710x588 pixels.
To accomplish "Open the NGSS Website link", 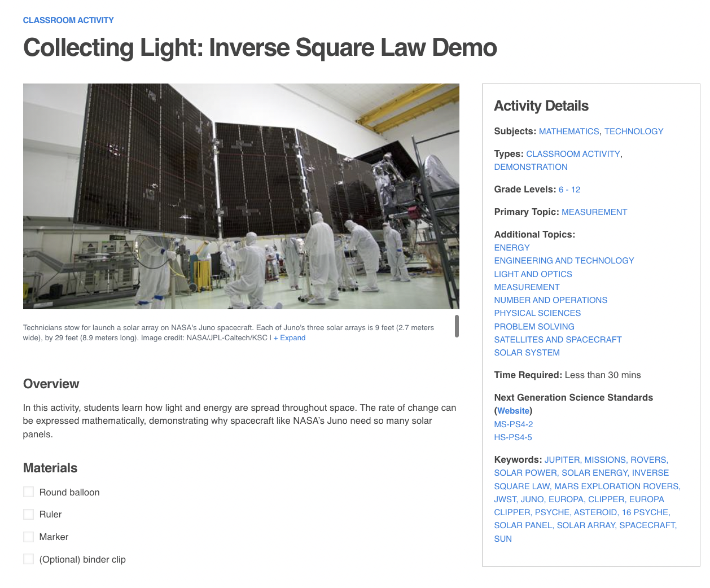I will pos(512,410).
